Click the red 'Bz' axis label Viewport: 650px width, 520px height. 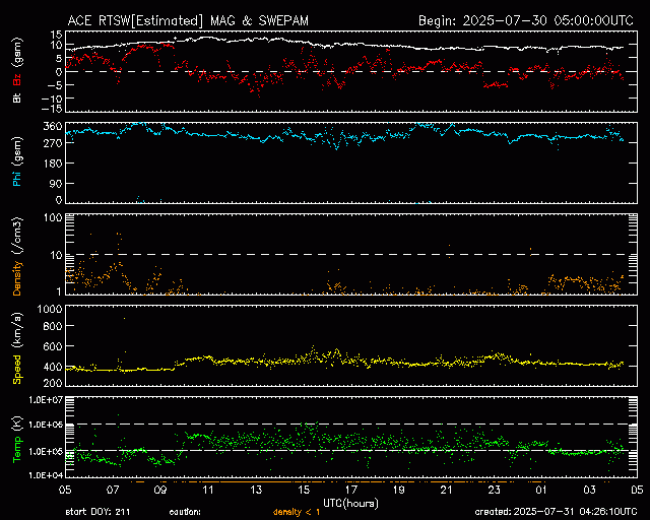point(17,78)
